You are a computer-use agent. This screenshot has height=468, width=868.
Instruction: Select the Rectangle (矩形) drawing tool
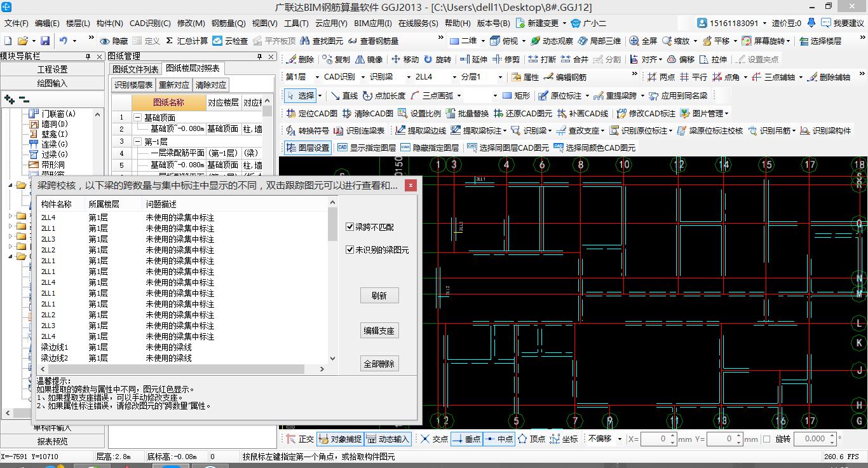[516, 95]
